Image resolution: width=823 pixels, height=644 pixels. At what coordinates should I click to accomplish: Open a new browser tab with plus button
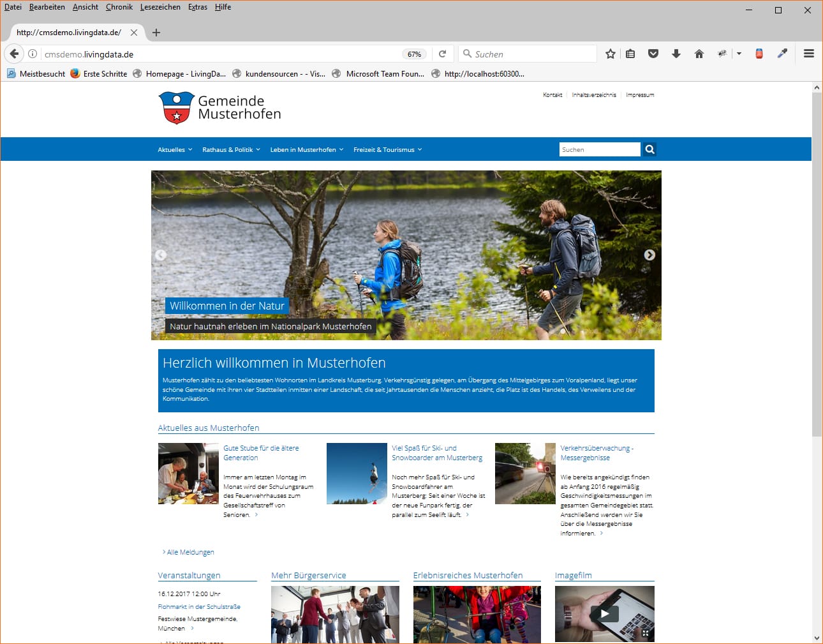click(x=156, y=32)
